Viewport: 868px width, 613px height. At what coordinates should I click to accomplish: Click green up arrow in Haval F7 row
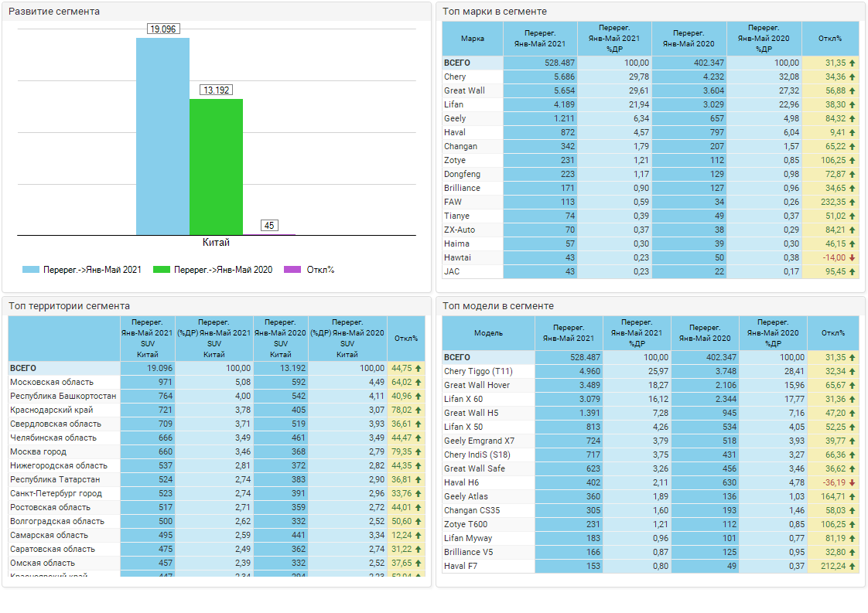tap(852, 567)
